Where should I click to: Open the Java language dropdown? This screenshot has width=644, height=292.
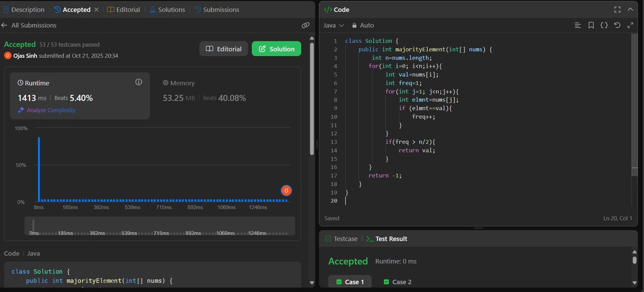[x=334, y=25]
